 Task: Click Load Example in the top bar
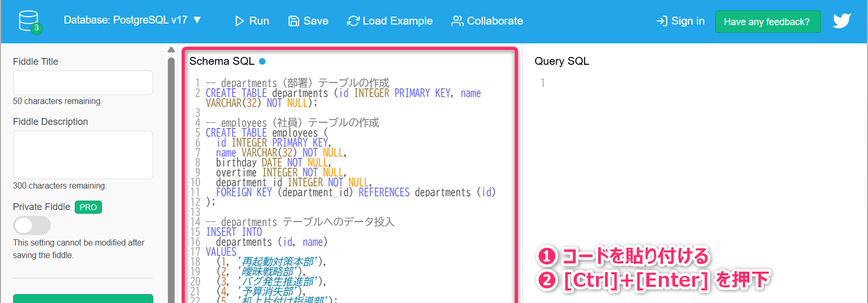click(390, 21)
